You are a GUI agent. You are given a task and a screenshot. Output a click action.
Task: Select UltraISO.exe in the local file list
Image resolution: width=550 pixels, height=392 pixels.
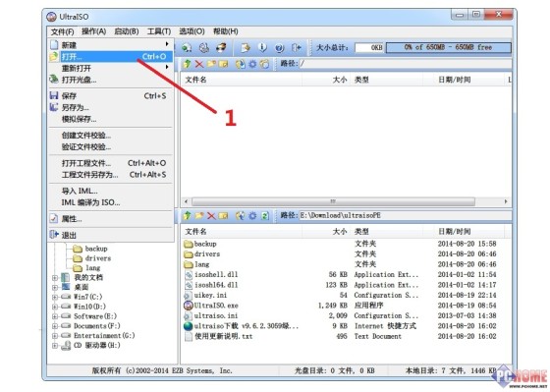[216, 306]
